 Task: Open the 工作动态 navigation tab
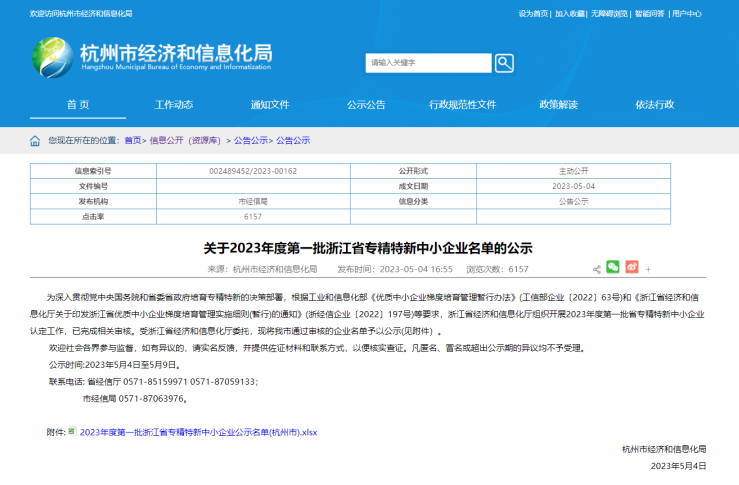click(174, 105)
